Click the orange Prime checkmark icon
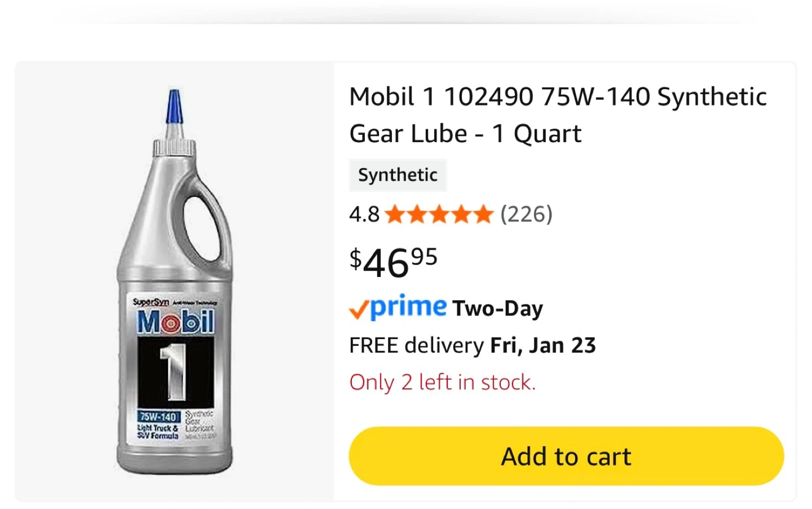This screenshot has width=812, height=509. point(359,310)
